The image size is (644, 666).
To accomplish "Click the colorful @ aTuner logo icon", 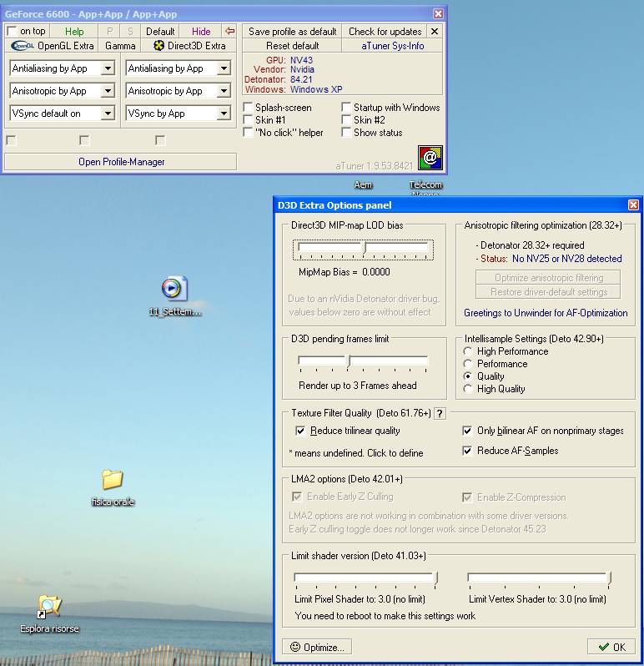I will point(430,157).
